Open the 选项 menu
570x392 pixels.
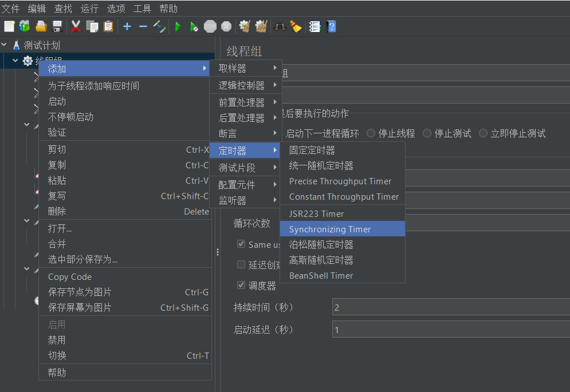coord(116,9)
